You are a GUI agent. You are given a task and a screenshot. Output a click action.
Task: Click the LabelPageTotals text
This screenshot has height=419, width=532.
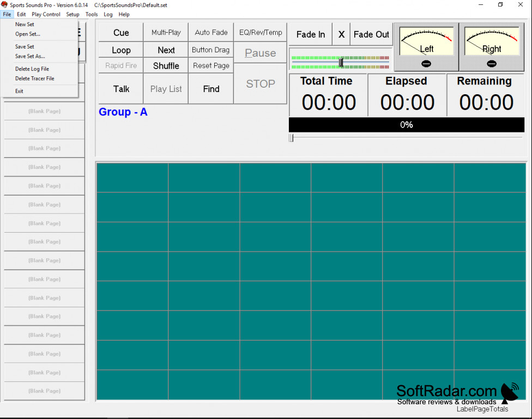(x=482, y=409)
